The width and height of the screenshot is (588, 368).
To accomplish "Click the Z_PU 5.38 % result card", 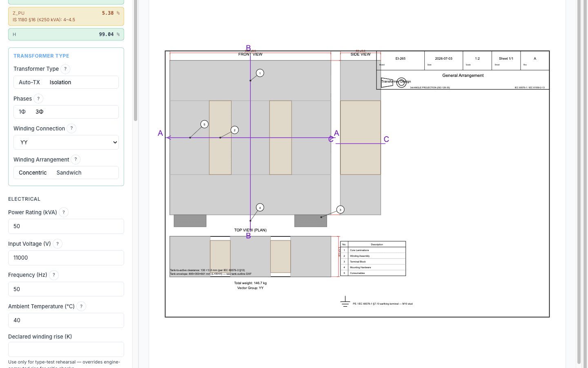I will point(66,16).
